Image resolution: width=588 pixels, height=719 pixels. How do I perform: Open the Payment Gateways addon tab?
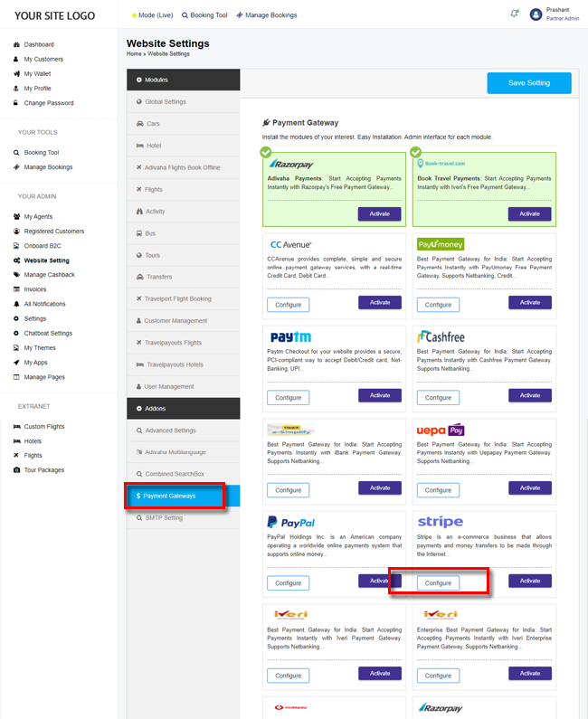(184, 497)
